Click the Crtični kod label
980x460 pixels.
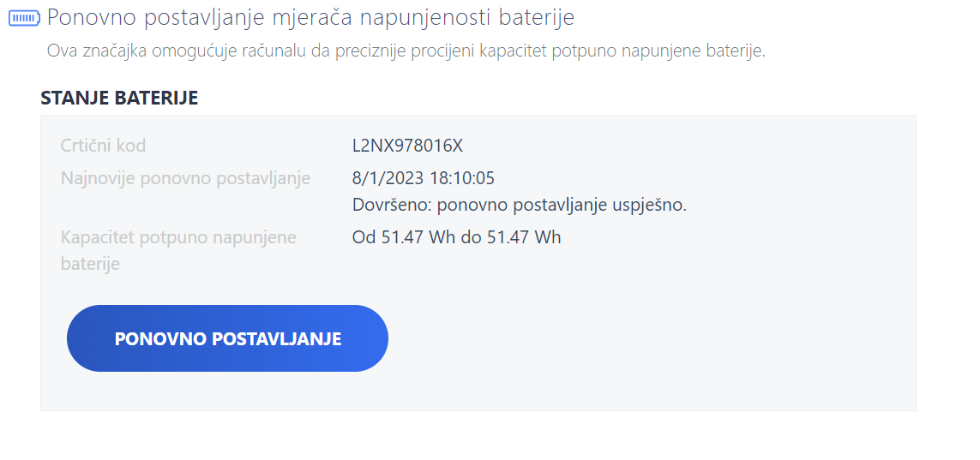click(103, 146)
